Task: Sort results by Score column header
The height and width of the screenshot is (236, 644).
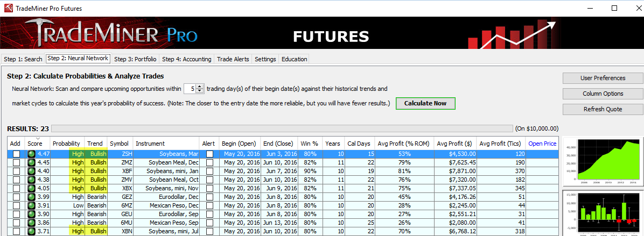Action: (37, 144)
